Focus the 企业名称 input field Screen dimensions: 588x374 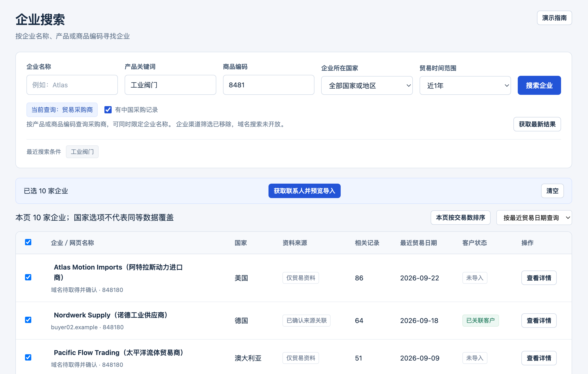coord(72,85)
